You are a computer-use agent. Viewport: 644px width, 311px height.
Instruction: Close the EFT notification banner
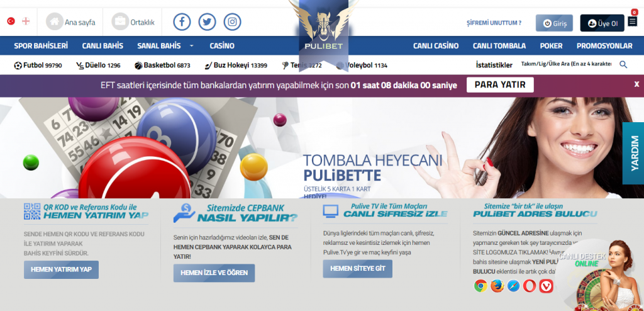[636, 84]
